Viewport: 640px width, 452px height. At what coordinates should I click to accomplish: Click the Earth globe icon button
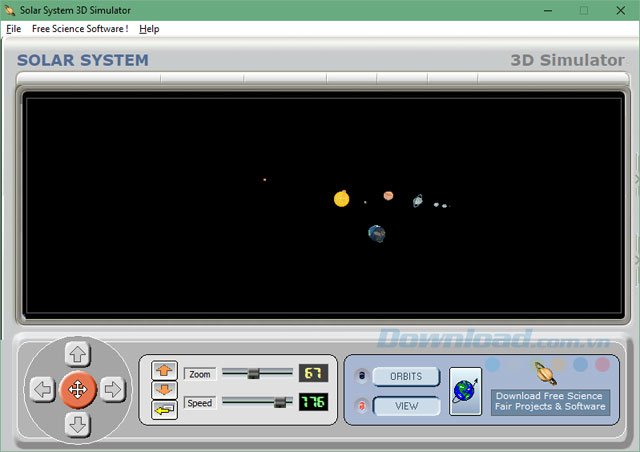[x=465, y=391]
